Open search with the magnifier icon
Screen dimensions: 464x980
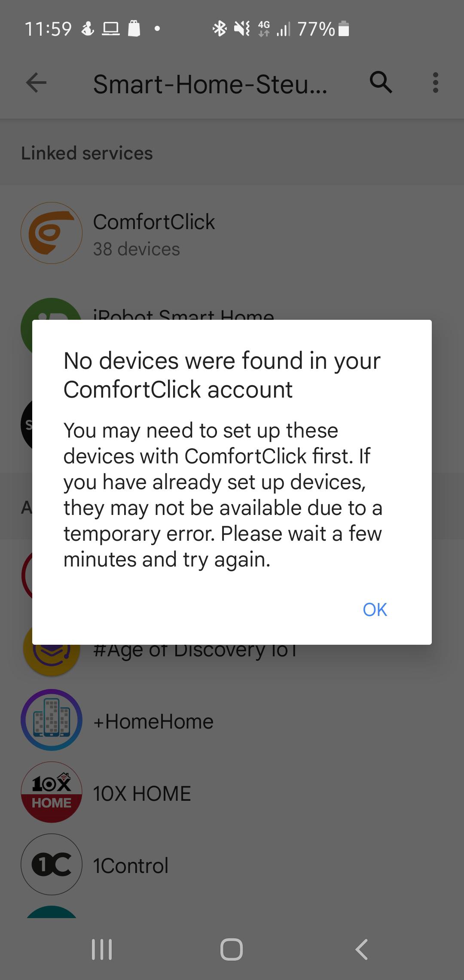(x=381, y=82)
